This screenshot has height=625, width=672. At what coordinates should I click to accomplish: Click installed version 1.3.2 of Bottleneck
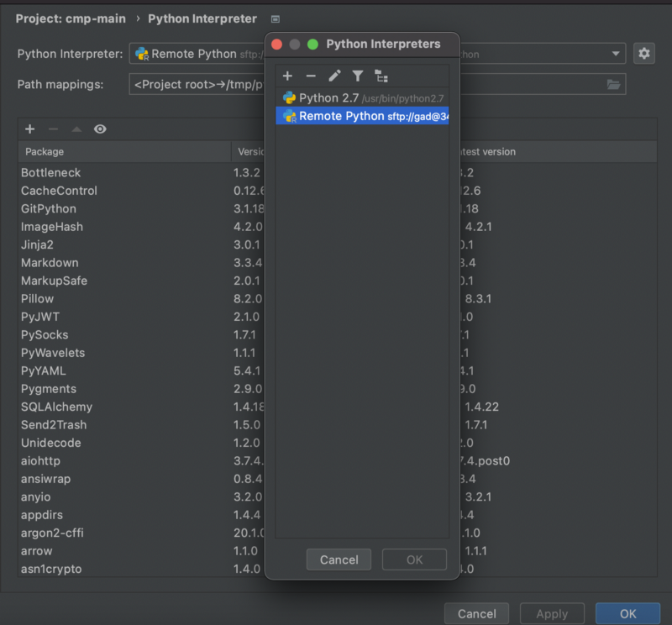[x=247, y=173]
